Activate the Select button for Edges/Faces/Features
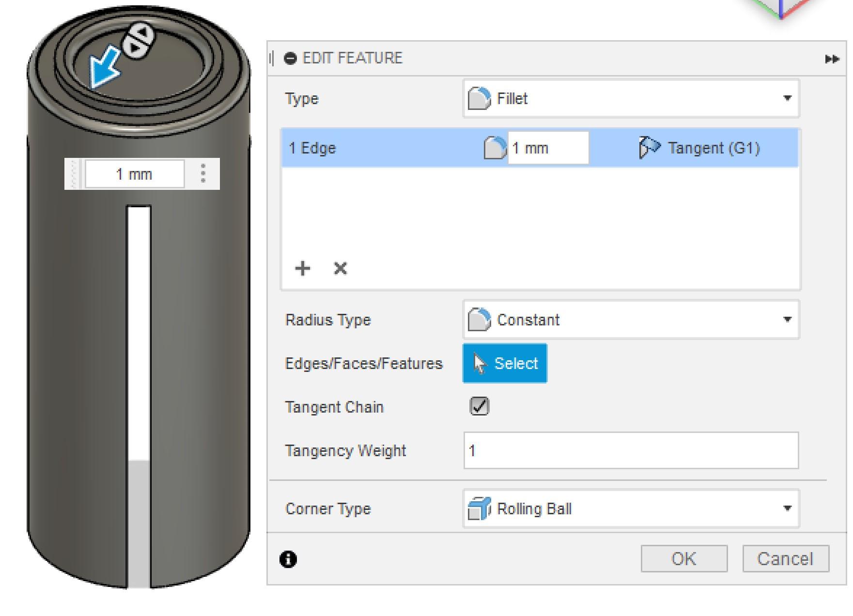The width and height of the screenshot is (853, 616). click(x=505, y=363)
